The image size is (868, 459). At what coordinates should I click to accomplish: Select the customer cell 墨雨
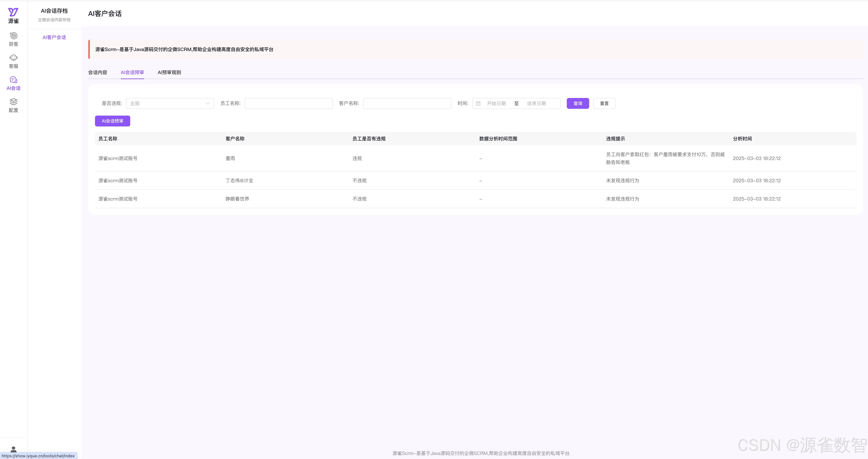tap(230, 158)
